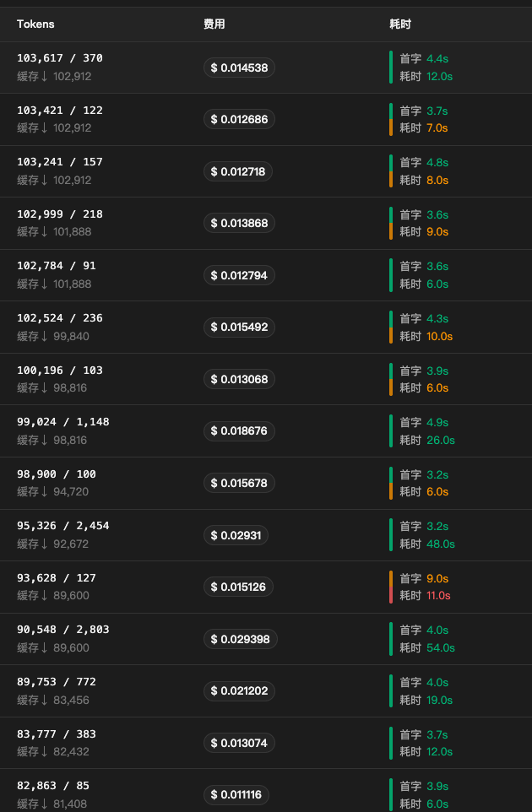
Task: Click the Tokens column header
Action: [x=35, y=24]
